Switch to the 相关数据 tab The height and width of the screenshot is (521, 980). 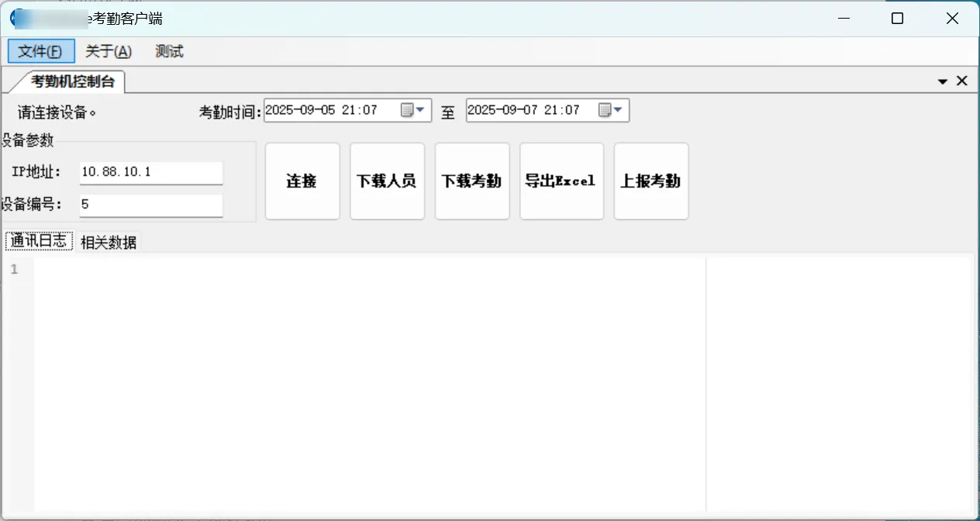click(x=109, y=242)
